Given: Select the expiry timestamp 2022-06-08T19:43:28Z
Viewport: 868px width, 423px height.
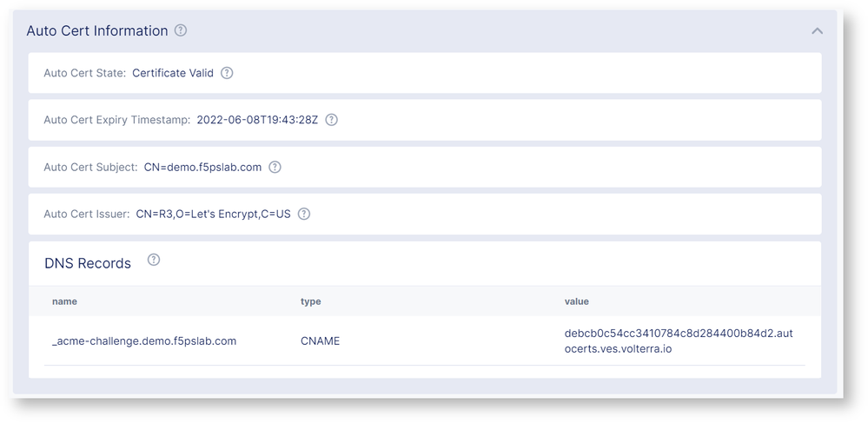Looking at the screenshot, I should pos(257,120).
